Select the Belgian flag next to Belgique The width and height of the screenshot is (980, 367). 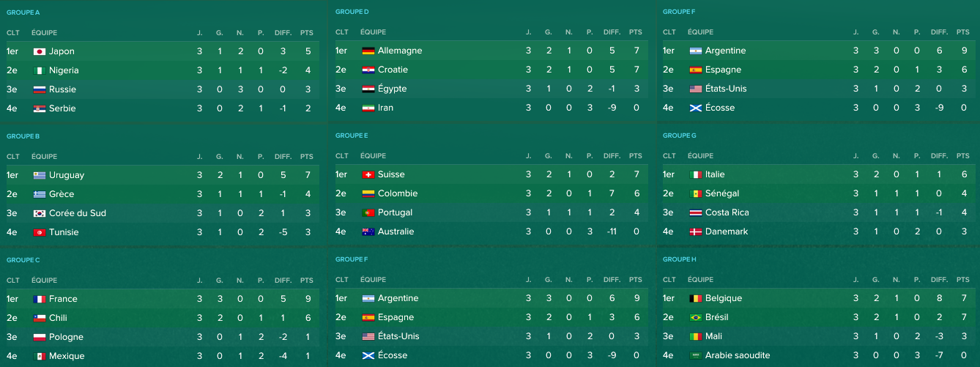point(696,298)
